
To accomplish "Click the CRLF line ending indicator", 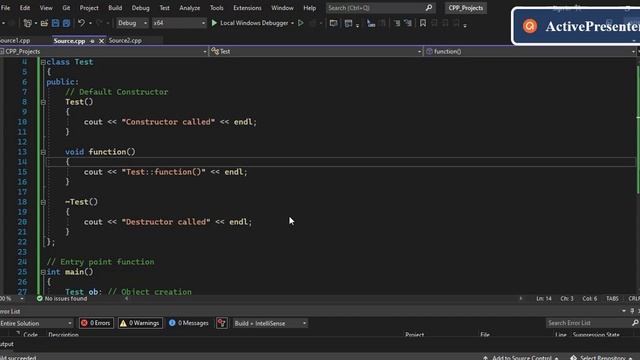I will (x=634, y=298).
